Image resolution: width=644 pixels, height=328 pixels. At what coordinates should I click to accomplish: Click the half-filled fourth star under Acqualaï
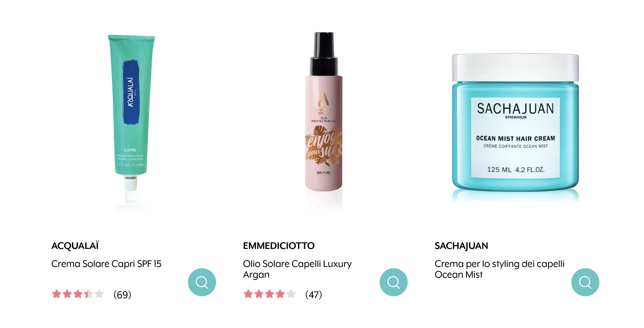point(88,294)
